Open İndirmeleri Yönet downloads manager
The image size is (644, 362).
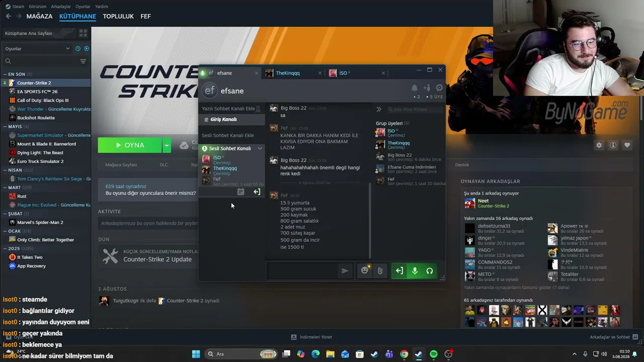pyautogui.click(x=311, y=337)
